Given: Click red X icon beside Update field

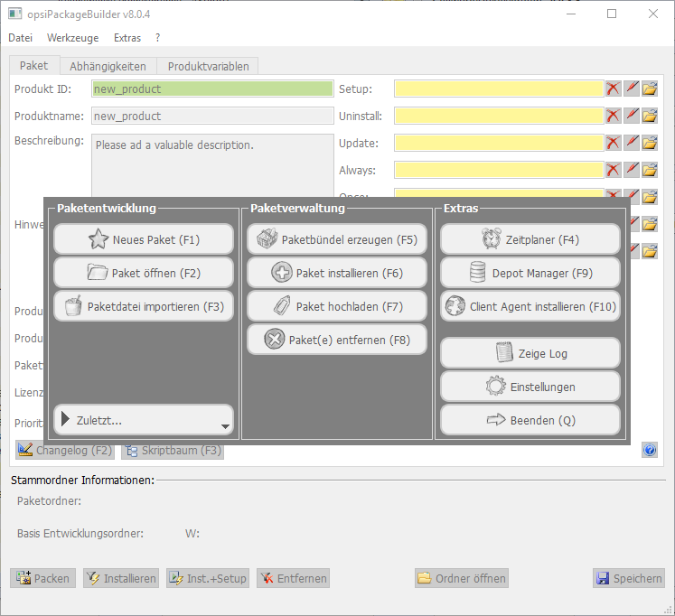Looking at the screenshot, I should point(614,143).
